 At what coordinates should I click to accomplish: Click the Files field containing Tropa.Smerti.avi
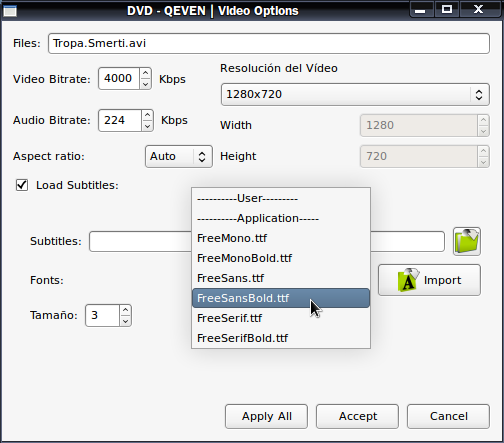269,43
